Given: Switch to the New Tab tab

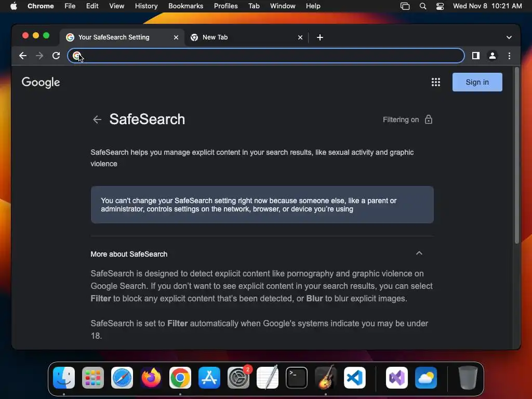Looking at the screenshot, I should [x=247, y=37].
